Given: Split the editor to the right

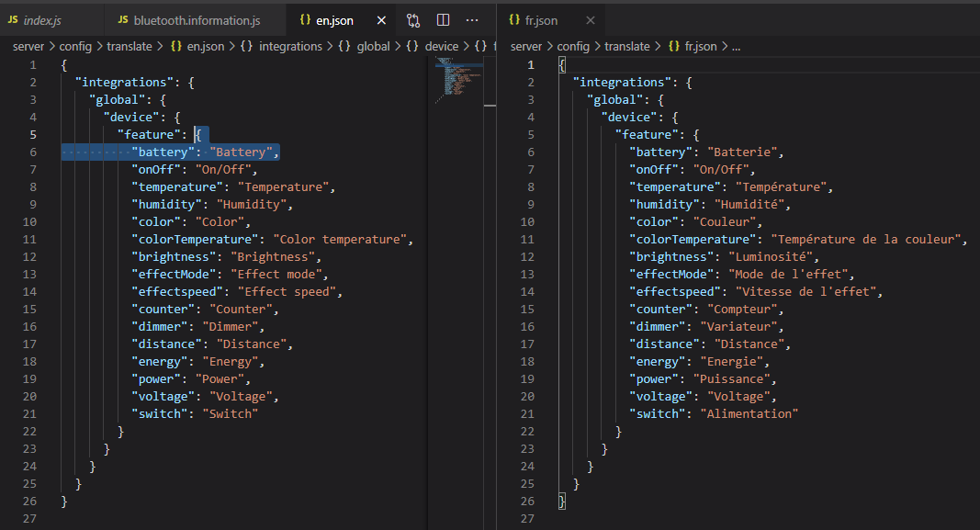Looking at the screenshot, I should (x=443, y=20).
